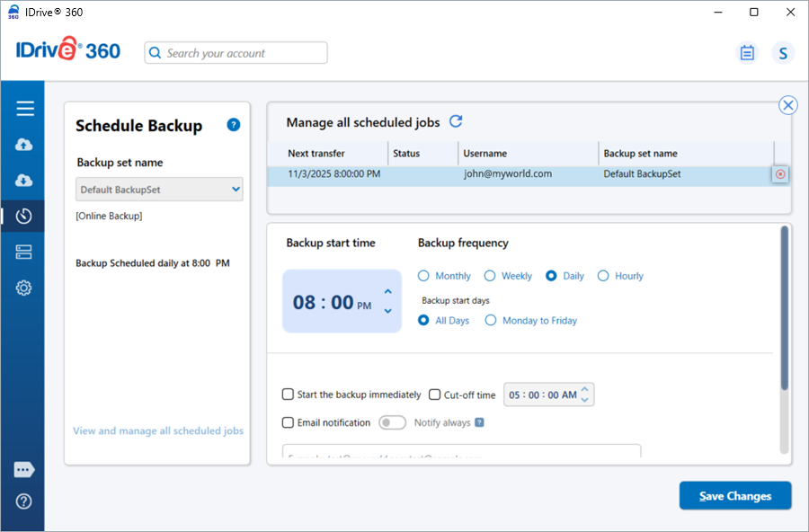Open the cloud restore sidebar icon
The height and width of the screenshot is (532, 809).
(24, 181)
